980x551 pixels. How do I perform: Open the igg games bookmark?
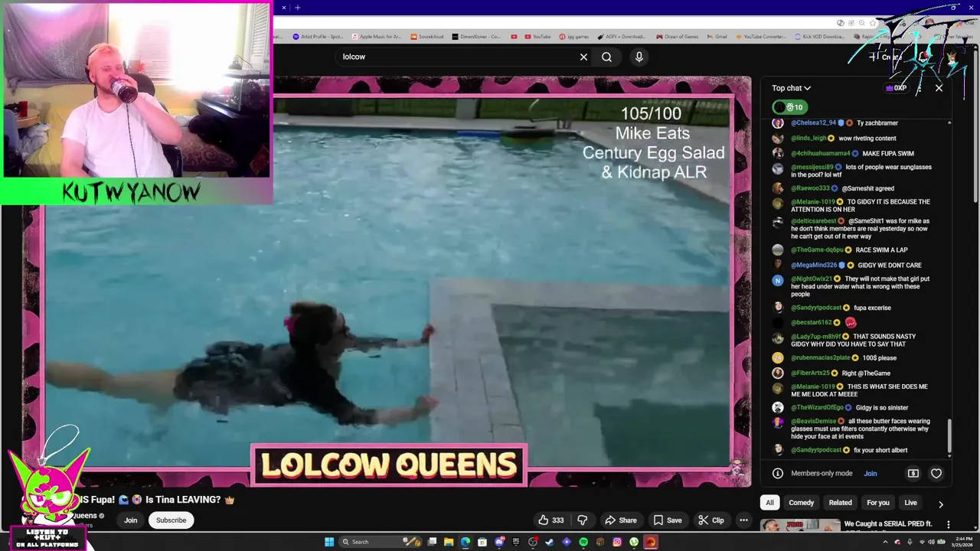tap(573, 37)
